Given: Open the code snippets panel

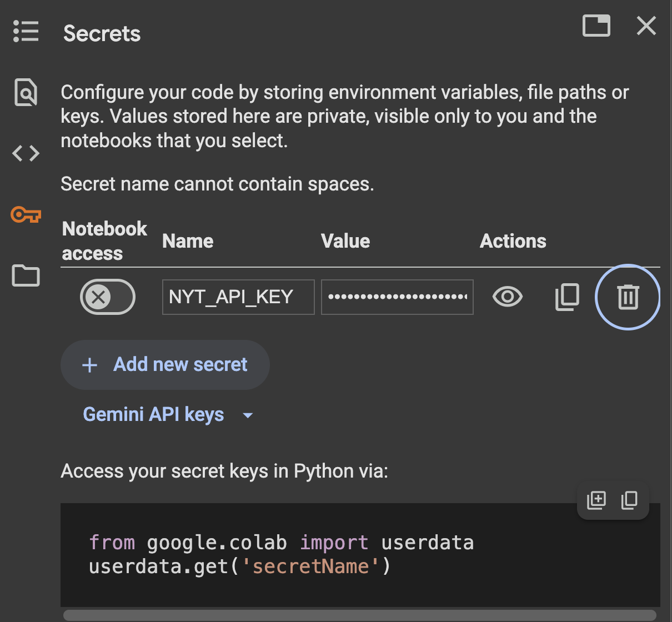Looking at the screenshot, I should (x=26, y=153).
